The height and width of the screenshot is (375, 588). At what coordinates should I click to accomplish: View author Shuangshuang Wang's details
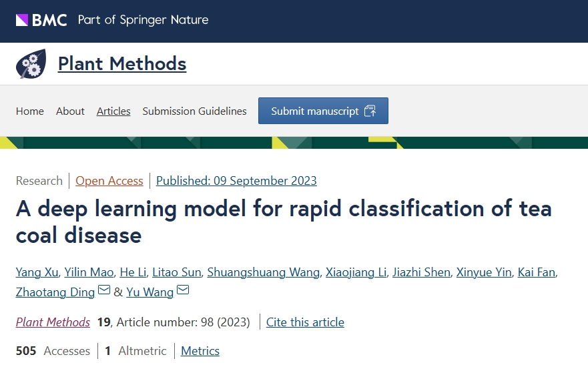click(x=262, y=272)
